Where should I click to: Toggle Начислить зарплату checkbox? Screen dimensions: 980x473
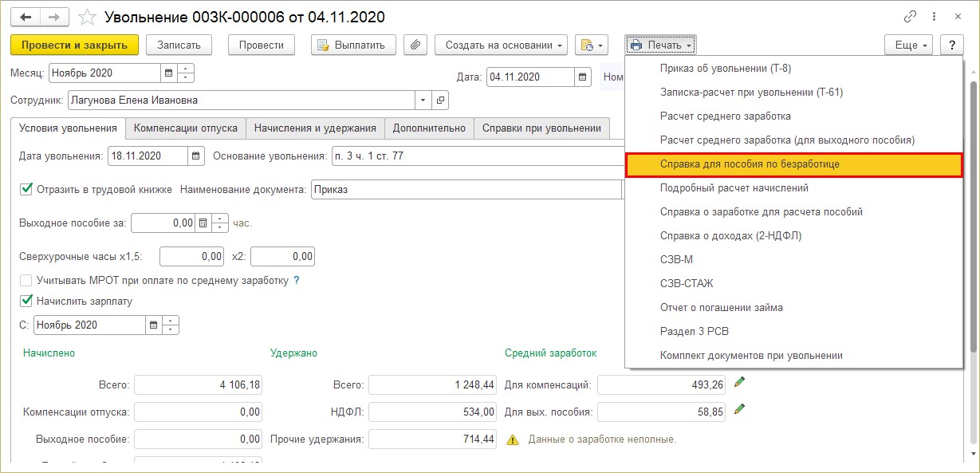tap(26, 302)
